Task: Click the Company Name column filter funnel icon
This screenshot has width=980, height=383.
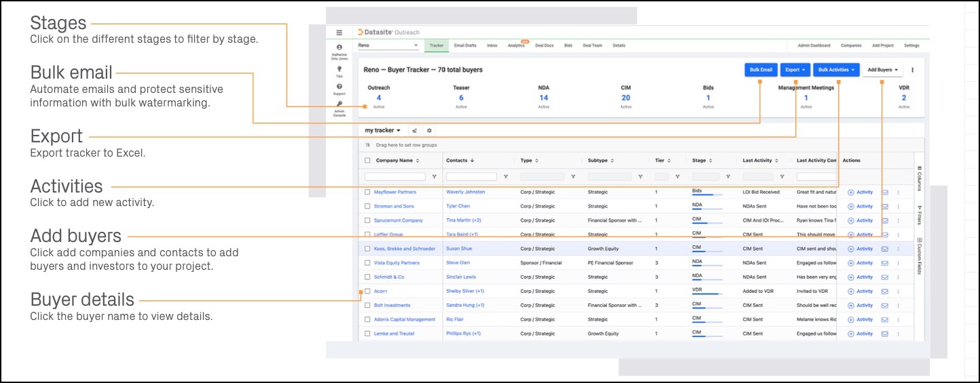Action: pos(434,177)
